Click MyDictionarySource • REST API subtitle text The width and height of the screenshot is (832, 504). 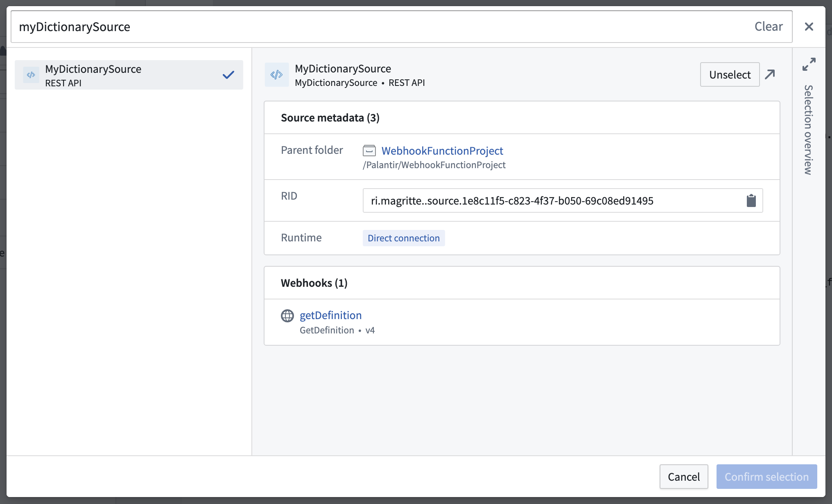point(359,83)
